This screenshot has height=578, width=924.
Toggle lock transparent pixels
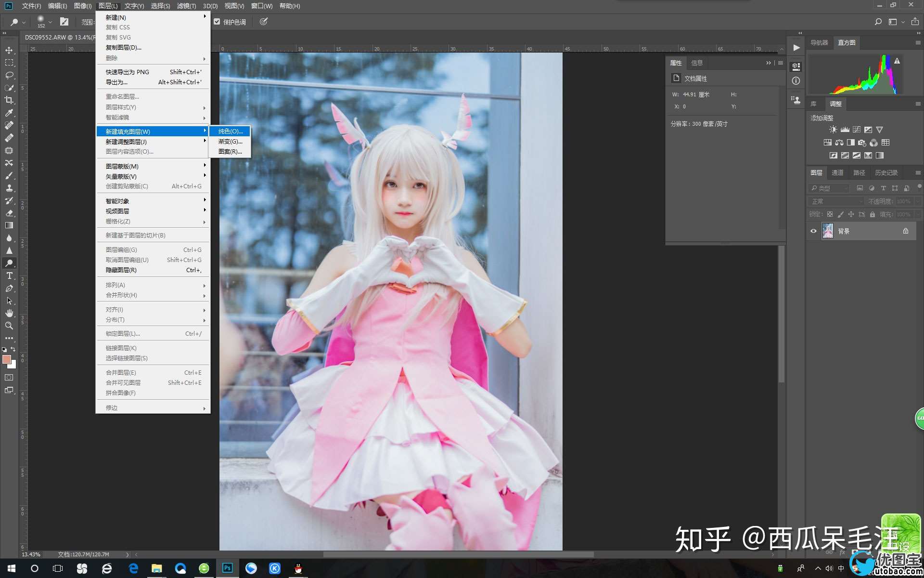830,214
